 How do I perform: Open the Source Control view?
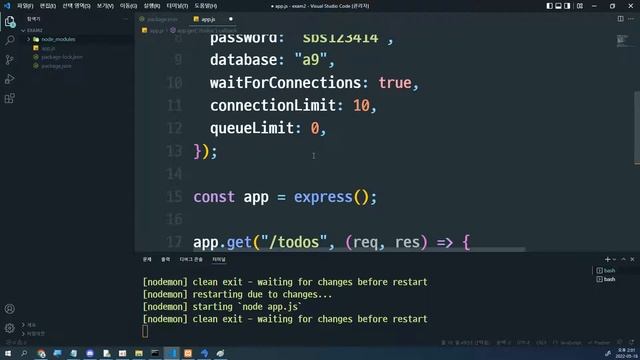pos(10,60)
